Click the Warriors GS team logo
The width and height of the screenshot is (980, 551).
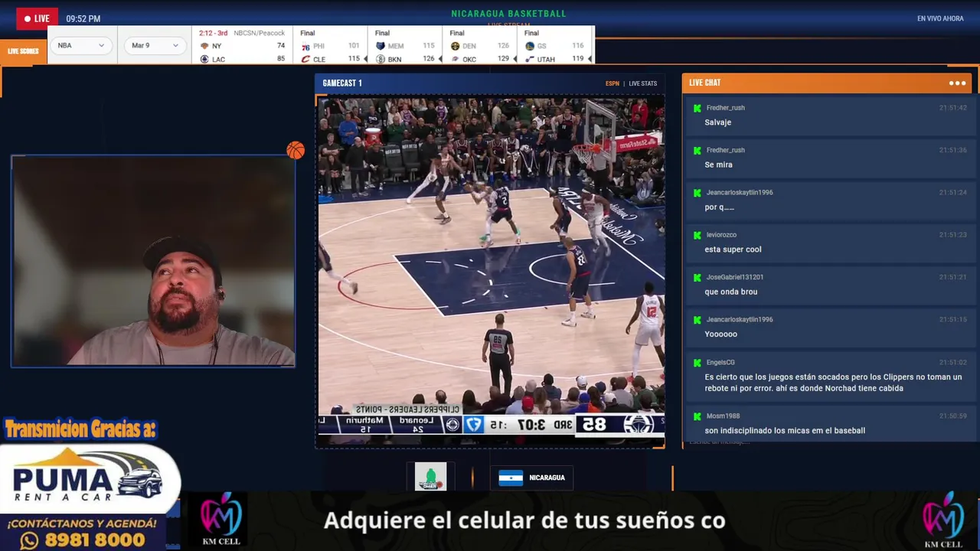(530, 46)
